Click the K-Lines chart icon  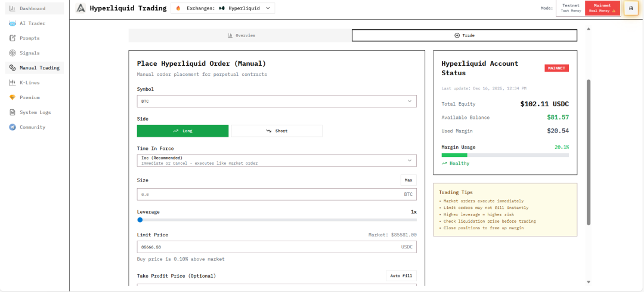13,82
